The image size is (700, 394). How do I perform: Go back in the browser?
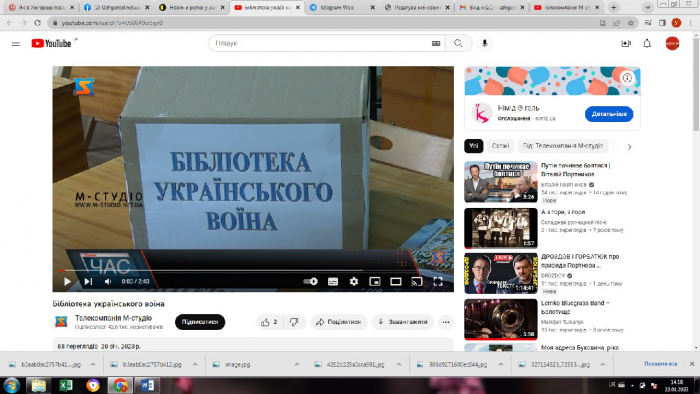tap(10, 23)
